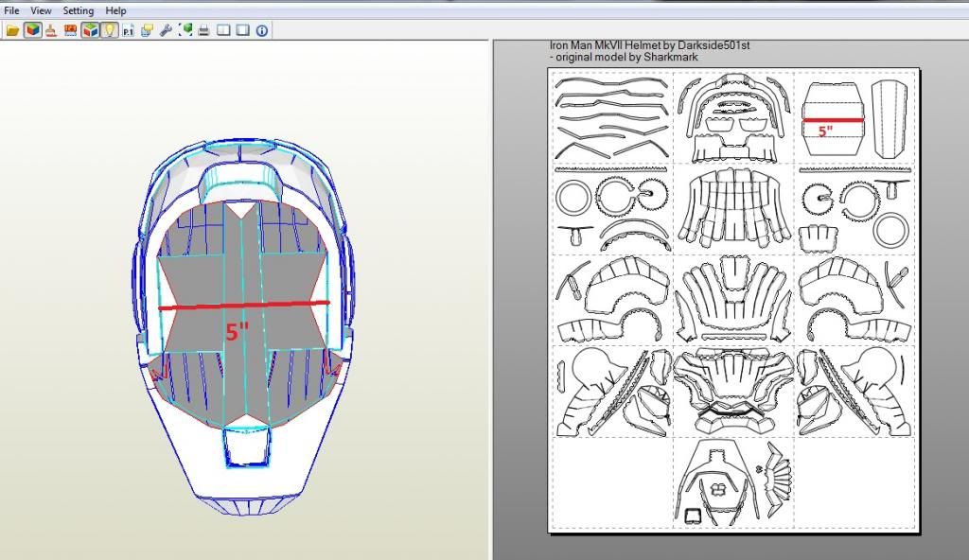The image size is (969, 560).
Task: Open the Help menu
Action: click(x=115, y=10)
